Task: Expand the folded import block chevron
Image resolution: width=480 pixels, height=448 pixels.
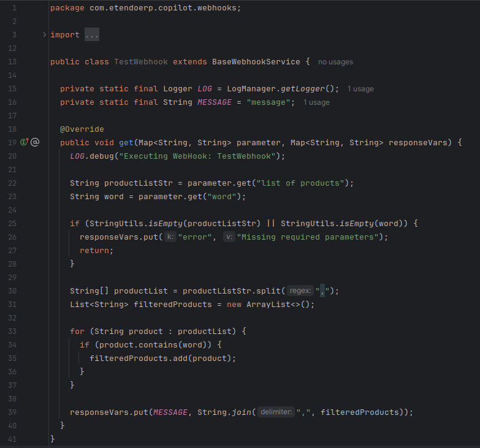Action: coord(44,35)
